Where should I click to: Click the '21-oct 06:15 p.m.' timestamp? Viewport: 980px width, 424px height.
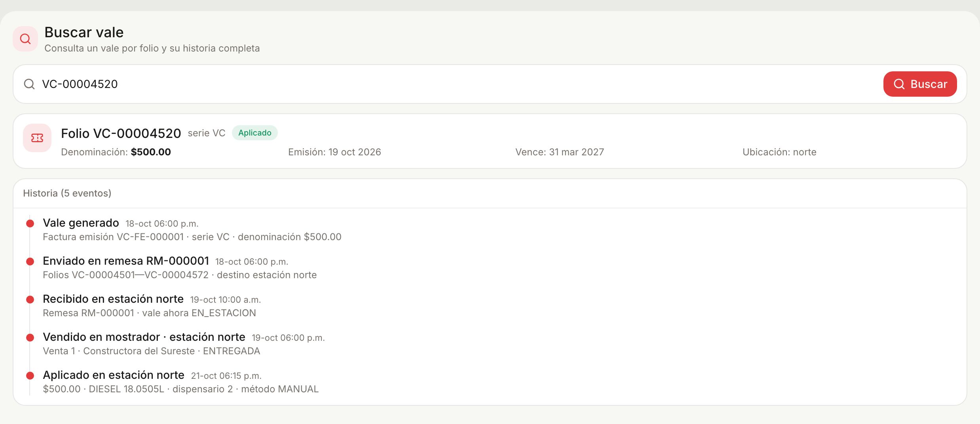coord(226,376)
